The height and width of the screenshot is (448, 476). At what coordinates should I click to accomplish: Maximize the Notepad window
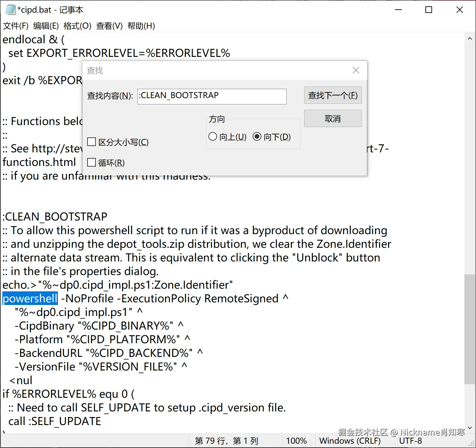click(429, 10)
